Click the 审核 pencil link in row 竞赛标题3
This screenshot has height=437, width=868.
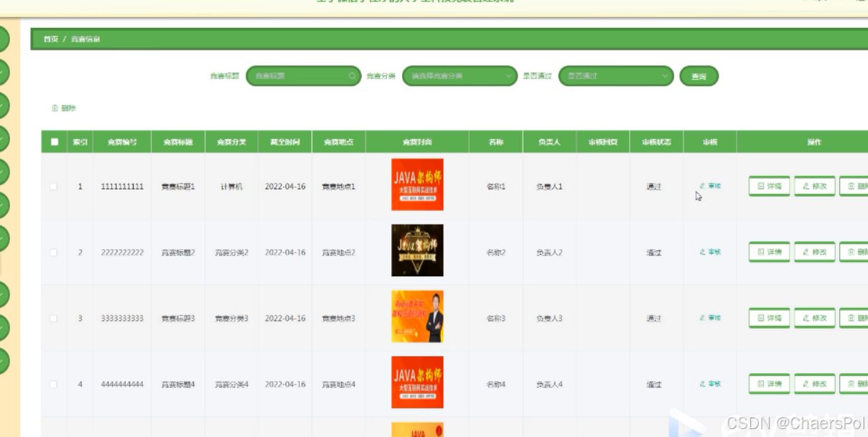coord(710,318)
